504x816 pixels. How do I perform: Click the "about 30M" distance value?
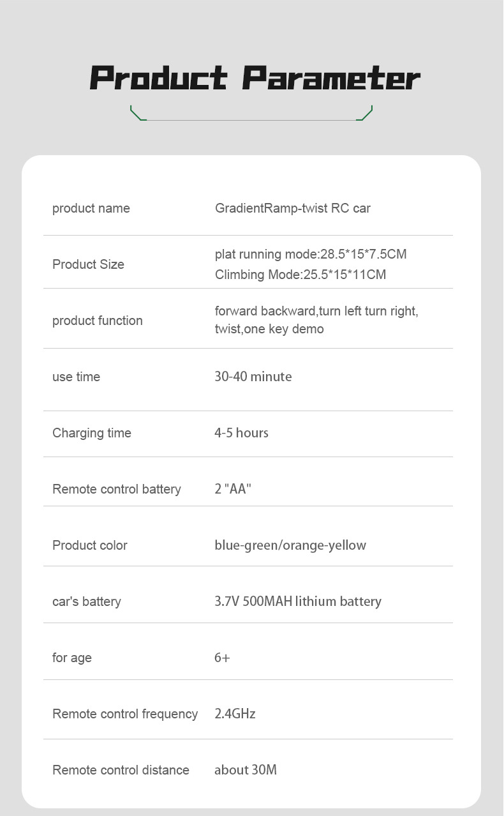coord(246,770)
